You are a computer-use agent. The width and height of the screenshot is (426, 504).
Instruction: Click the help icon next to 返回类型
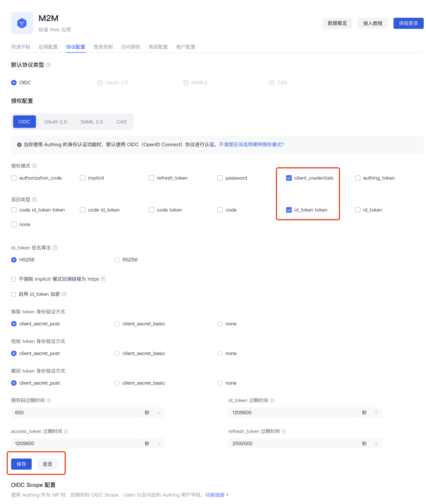point(35,200)
